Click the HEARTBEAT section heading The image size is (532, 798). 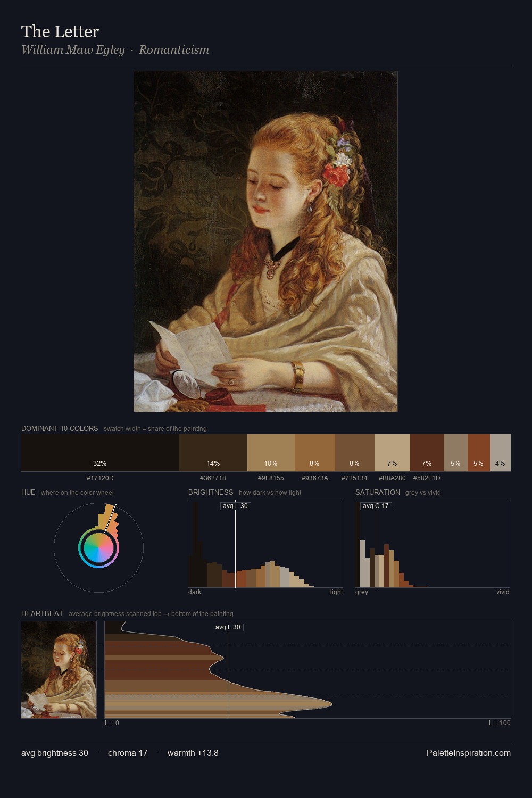point(42,613)
